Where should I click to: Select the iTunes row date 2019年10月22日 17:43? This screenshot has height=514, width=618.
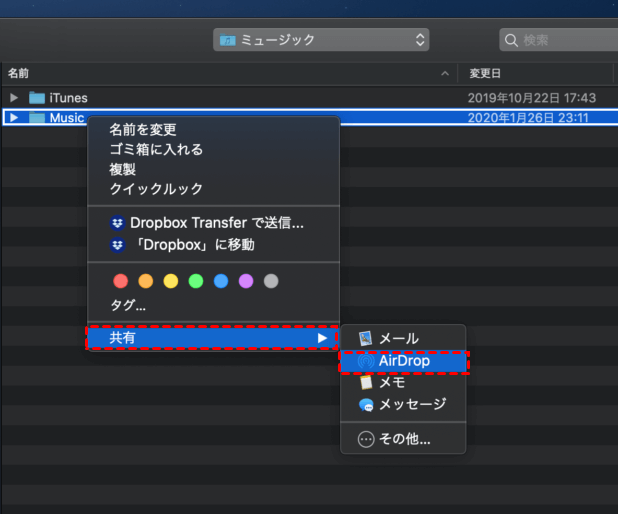532,98
